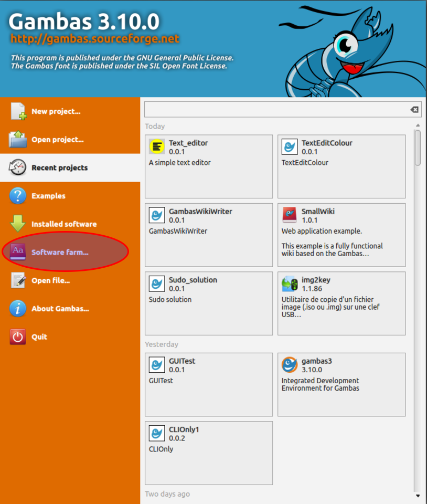Open the GambasWikiWriter project

(x=209, y=235)
